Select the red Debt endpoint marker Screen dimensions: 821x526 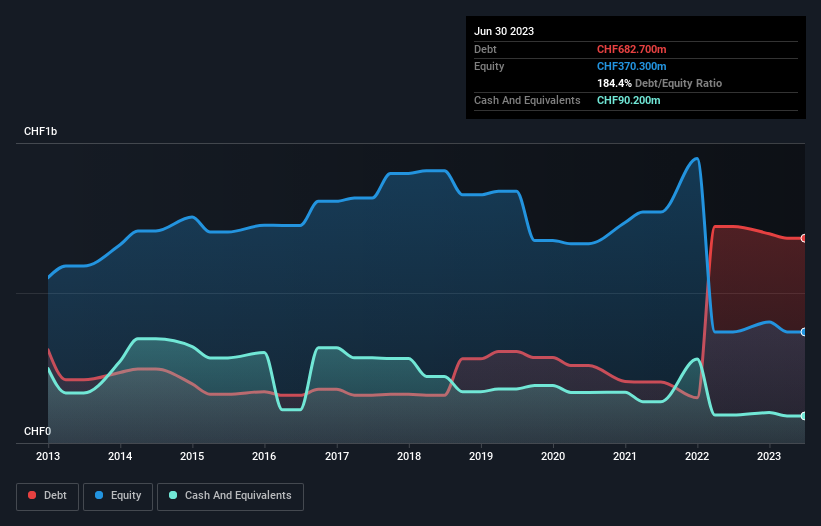[804, 238]
